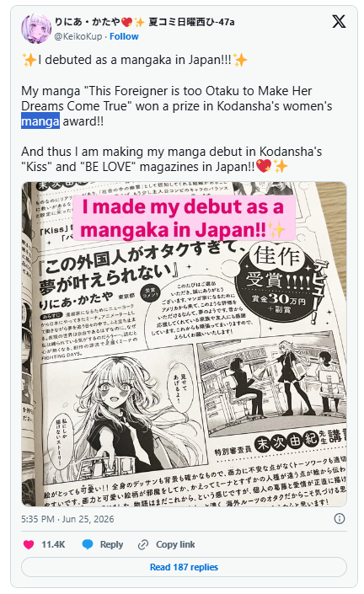Open the @KeikoKup handle link

[x=78, y=36]
